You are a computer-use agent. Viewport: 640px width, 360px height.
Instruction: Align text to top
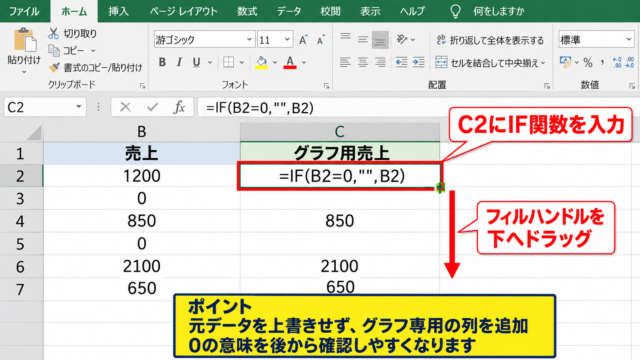345,38
